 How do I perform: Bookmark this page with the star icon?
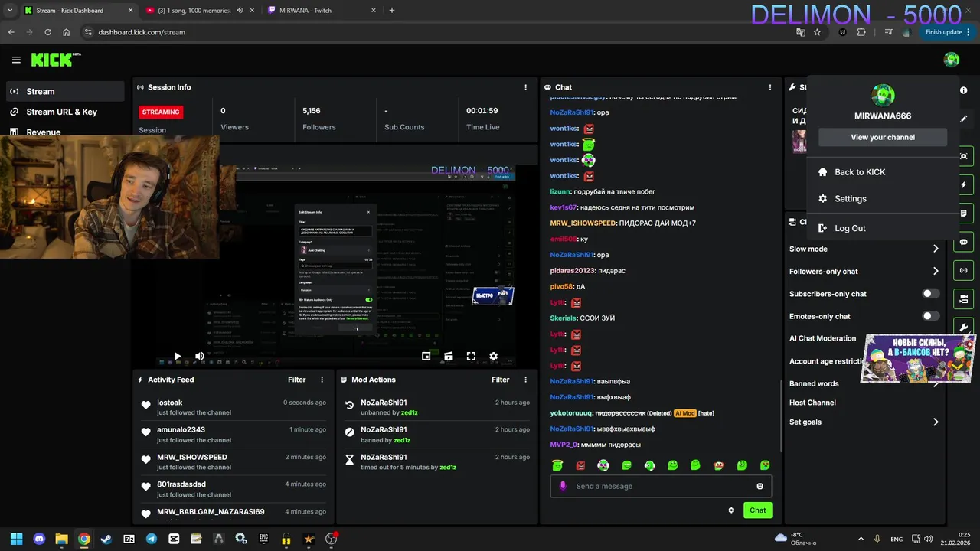817,32
